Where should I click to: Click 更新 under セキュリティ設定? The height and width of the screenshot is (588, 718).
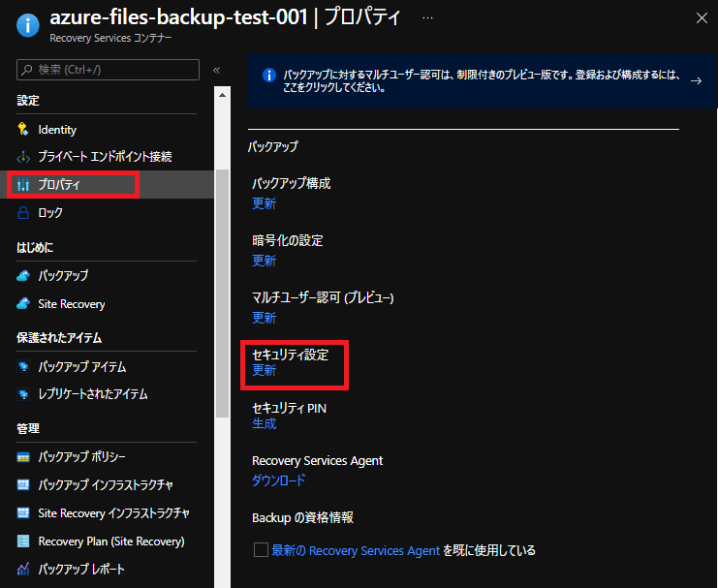(x=264, y=370)
